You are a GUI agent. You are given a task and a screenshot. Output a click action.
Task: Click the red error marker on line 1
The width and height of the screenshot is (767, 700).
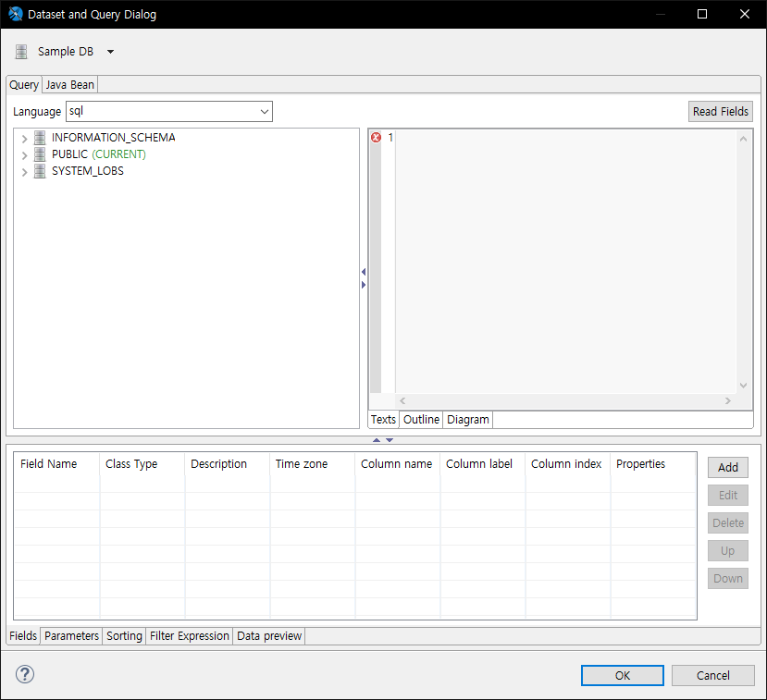pyautogui.click(x=376, y=138)
